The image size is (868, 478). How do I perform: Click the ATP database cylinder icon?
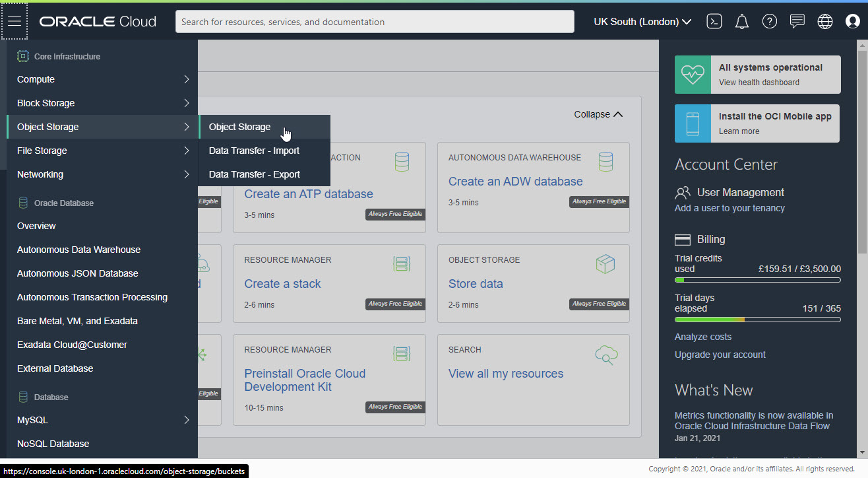pyautogui.click(x=402, y=162)
